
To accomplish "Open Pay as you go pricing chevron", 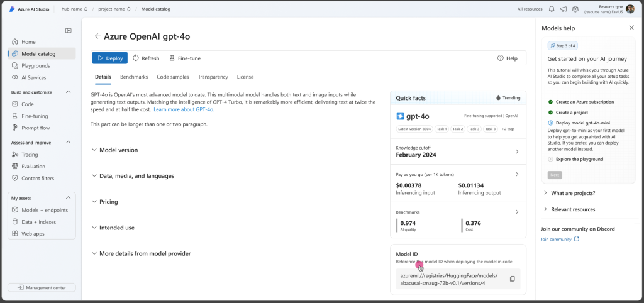I will (x=517, y=174).
